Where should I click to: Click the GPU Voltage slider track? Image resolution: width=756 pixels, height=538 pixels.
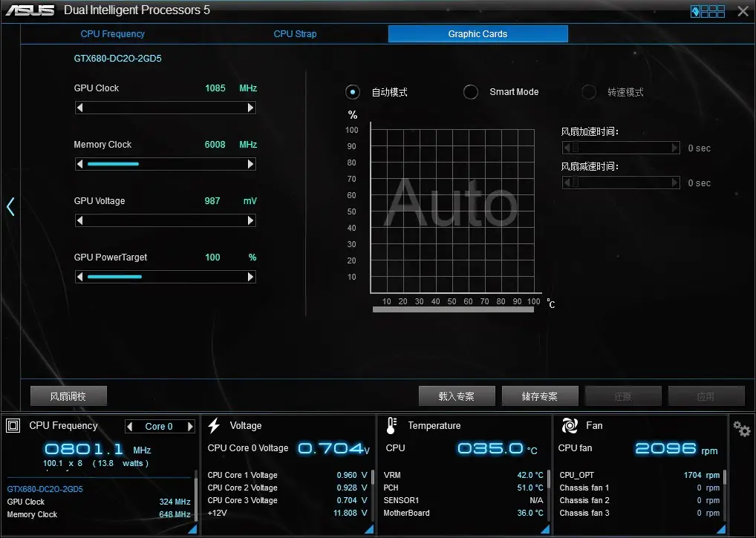click(166, 220)
